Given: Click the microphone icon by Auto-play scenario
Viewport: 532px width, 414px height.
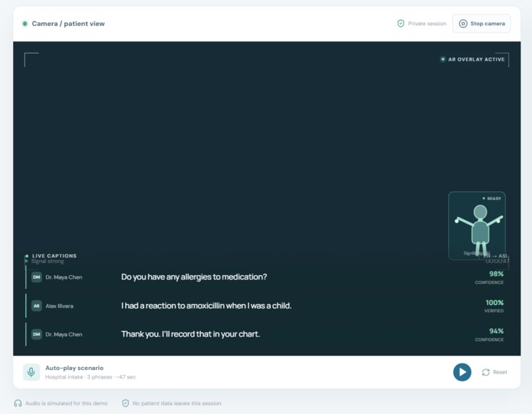Looking at the screenshot, I should [x=31, y=372].
